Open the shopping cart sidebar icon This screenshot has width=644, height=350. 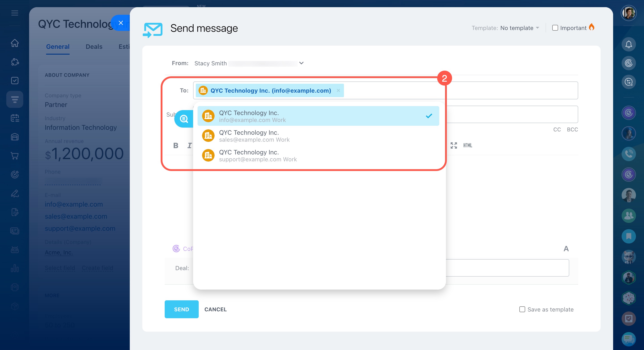[15, 156]
